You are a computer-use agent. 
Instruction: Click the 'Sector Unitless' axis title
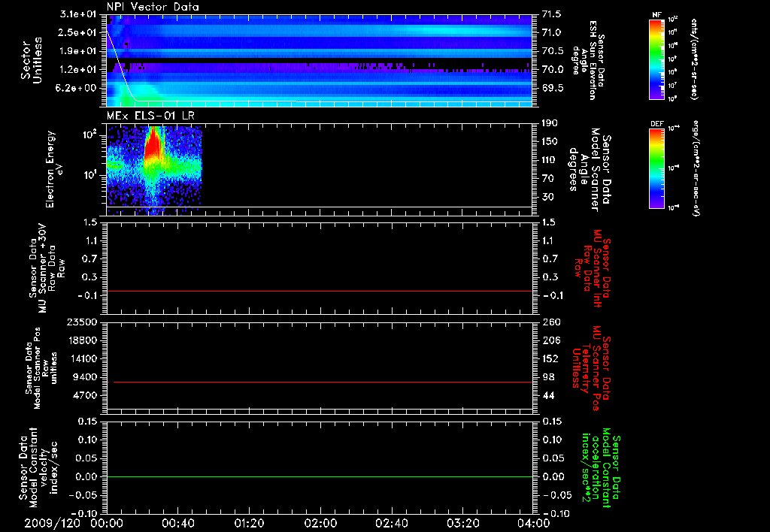32,60
